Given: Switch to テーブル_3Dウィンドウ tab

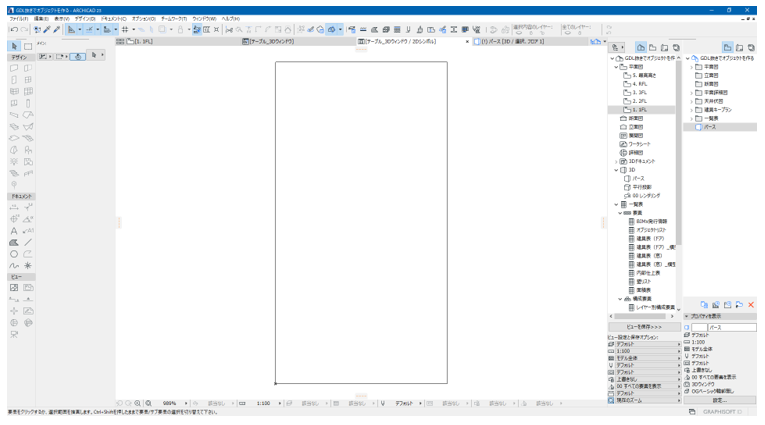Looking at the screenshot, I should pyautogui.click(x=299, y=42).
